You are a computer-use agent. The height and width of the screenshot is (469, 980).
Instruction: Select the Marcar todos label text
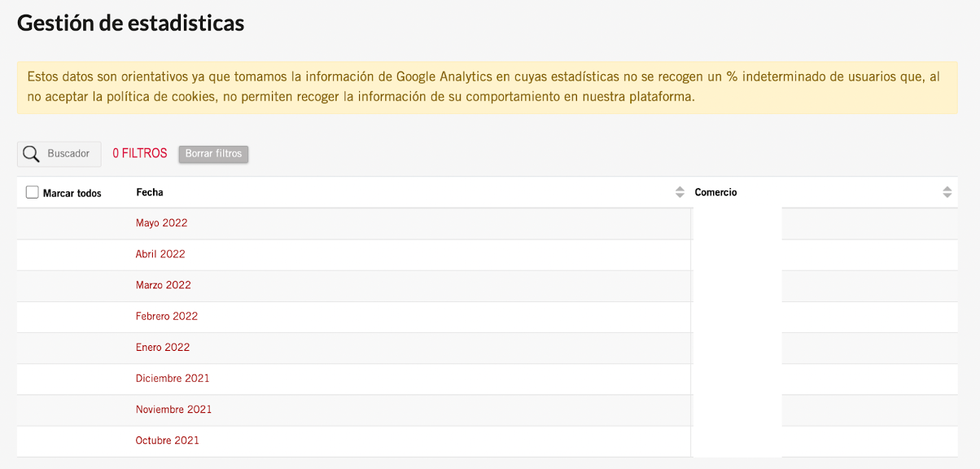(72, 193)
